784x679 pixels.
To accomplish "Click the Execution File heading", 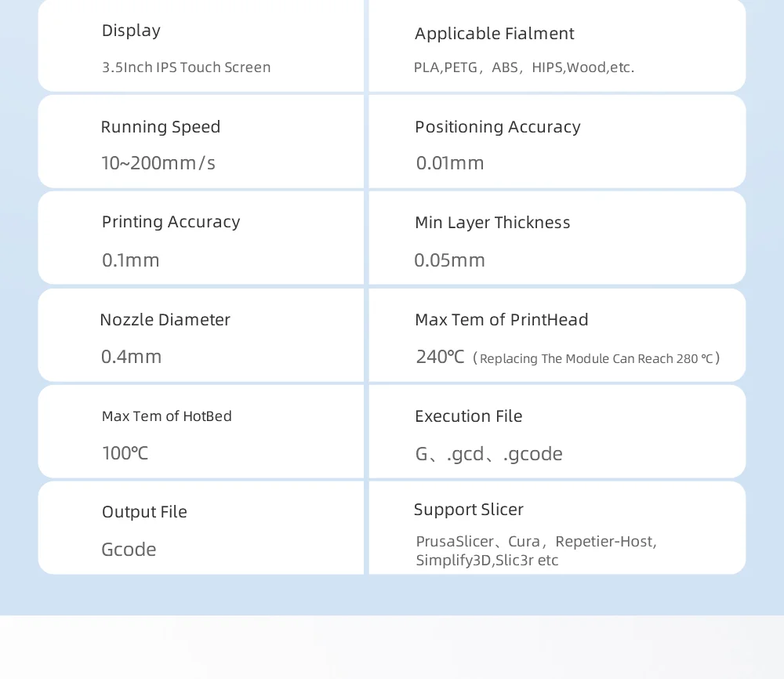I will [468, 416].
